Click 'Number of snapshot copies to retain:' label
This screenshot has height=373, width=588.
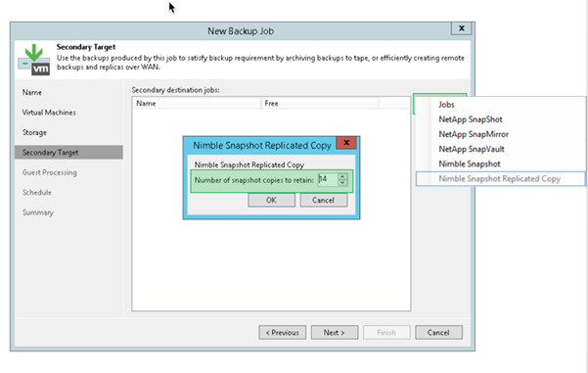tap(253, 180)
